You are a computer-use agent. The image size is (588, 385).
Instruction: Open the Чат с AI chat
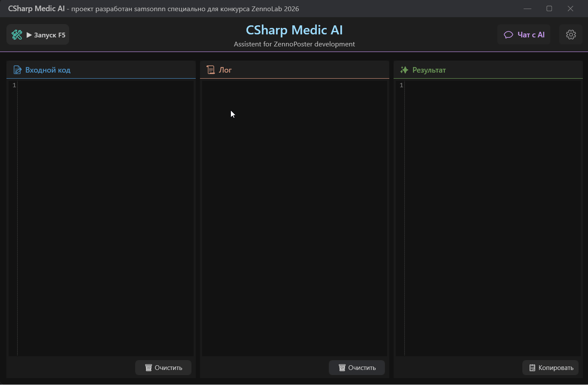coord(524,35)
